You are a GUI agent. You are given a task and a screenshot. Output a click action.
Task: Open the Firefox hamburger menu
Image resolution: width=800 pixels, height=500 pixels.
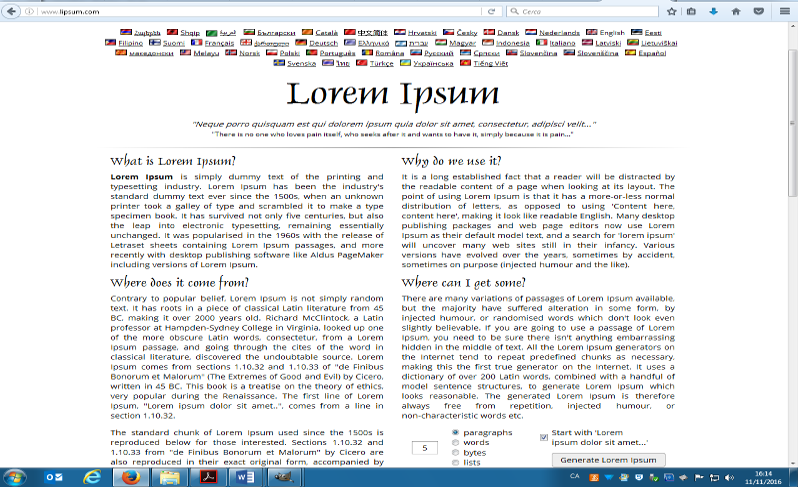pyautogui.click(x=784, y=12)
